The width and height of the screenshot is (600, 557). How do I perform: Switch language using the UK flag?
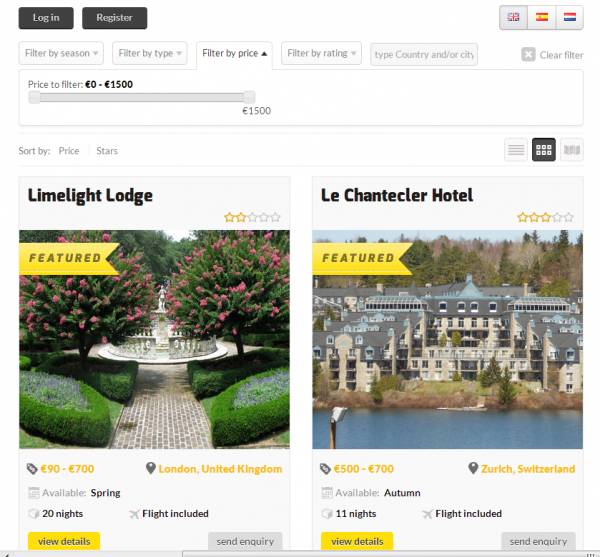click(x=513, y=17)
